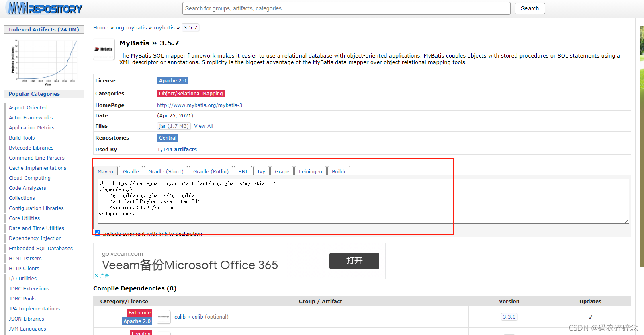Download the jar (1.7 MB) file
Image resolution: width=644 pixels, height=335 pixels.
click(174, 126)
